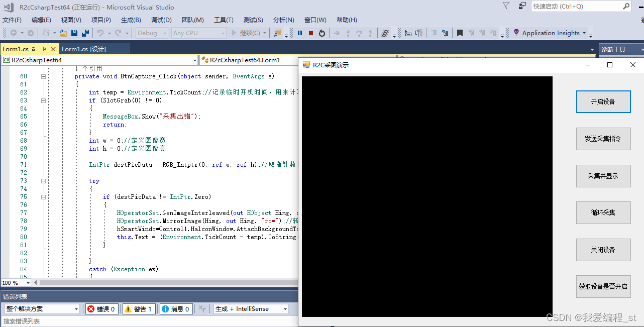Open the 编辑(E) menu
The image size is (644, 327).
(41, 20)
